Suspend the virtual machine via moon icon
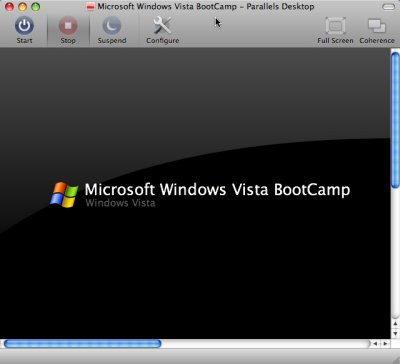This screenshot has height=364, width=400. (112, 26)
